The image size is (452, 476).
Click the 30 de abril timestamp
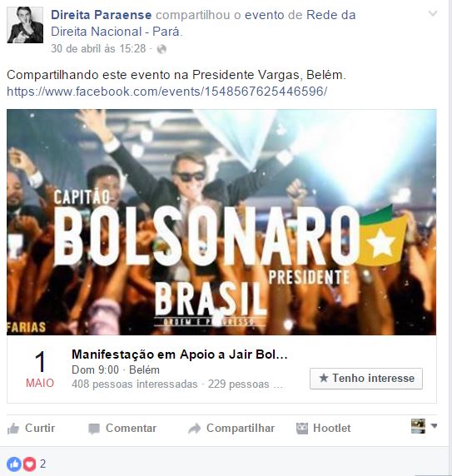pos(98,48)
